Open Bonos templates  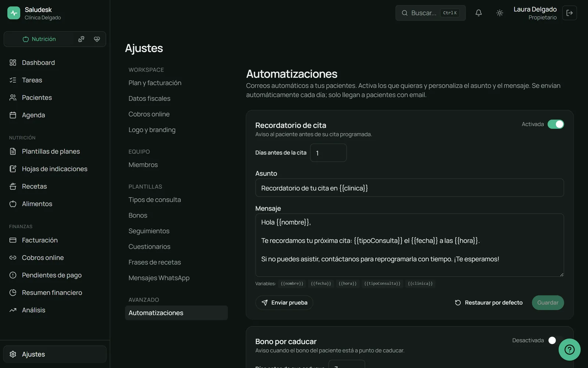coord(138,215)
